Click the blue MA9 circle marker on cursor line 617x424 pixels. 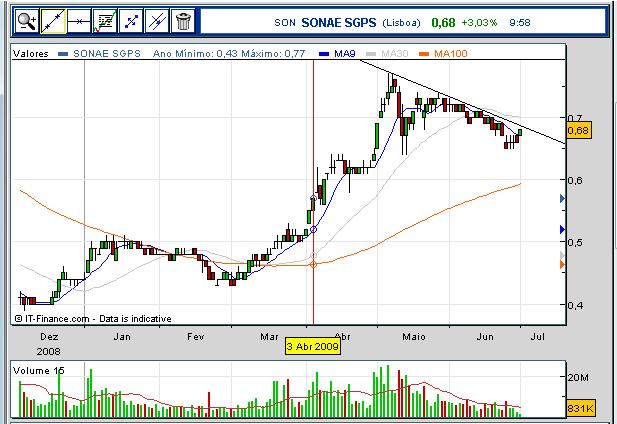click(313, 229)
